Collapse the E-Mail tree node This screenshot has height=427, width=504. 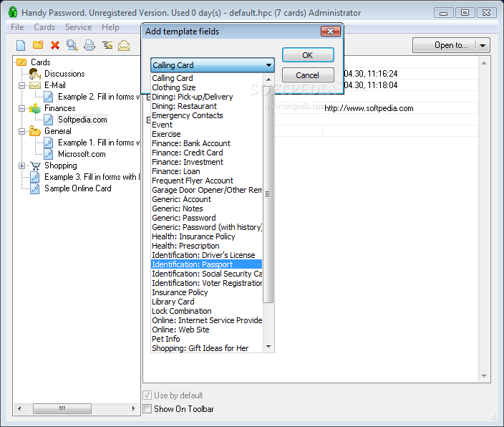click(21, 85)
